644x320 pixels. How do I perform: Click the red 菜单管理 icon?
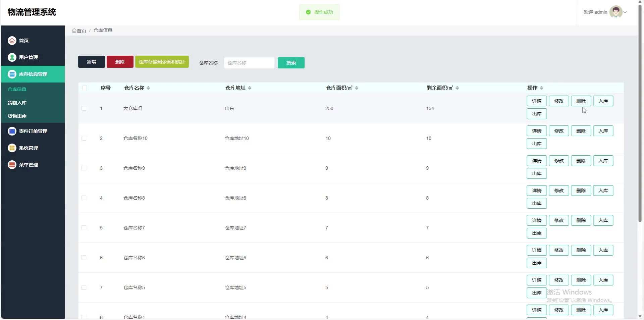pos(12,165)
